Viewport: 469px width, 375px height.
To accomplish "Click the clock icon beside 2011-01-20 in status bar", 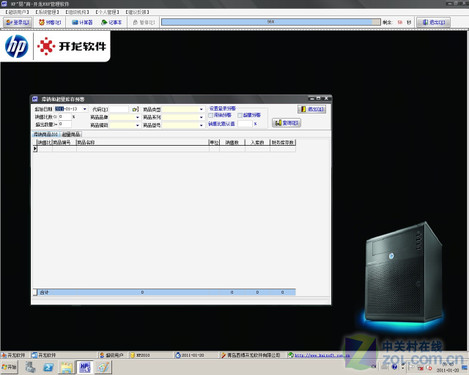I will point(178,355).
